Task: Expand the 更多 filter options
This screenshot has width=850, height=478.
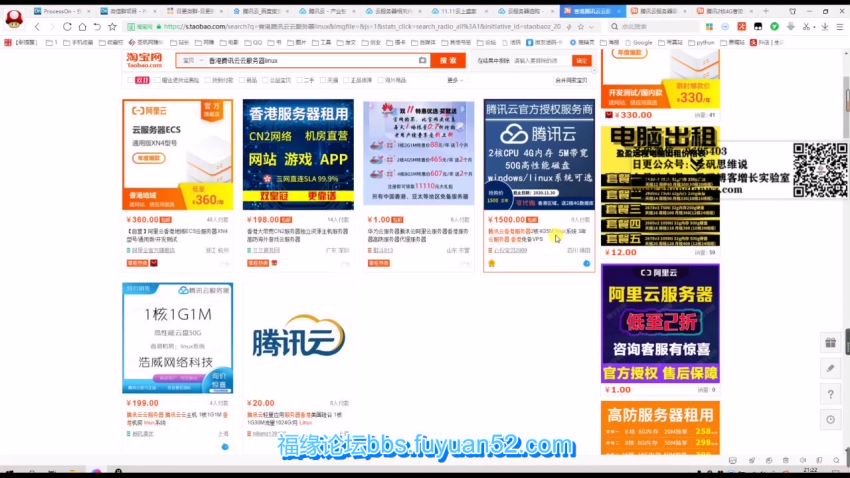Action: point(455,80)
